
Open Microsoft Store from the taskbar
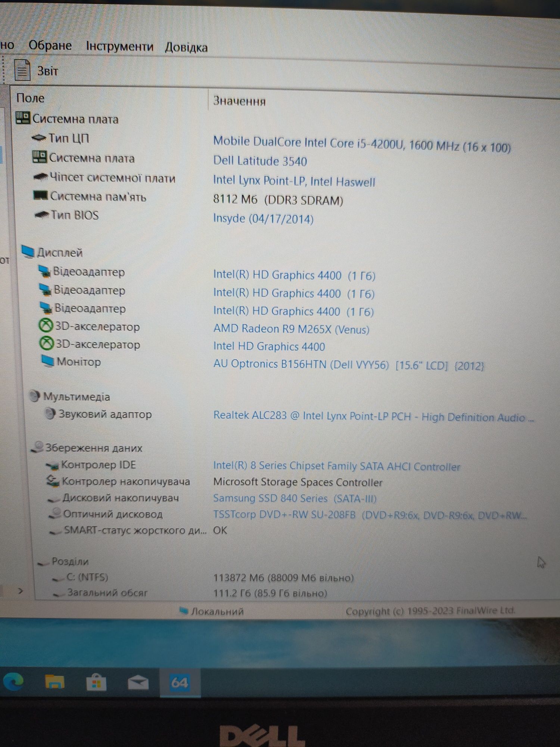pyautogui.click(x=96, y=682)
